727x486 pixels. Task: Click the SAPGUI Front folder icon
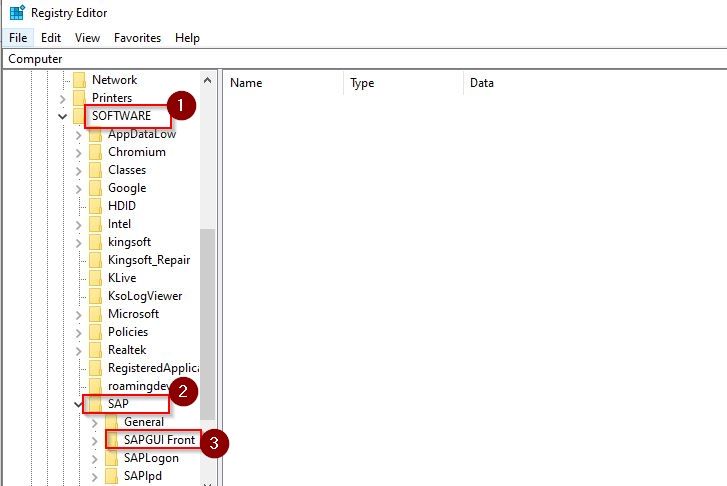(112, 440)
